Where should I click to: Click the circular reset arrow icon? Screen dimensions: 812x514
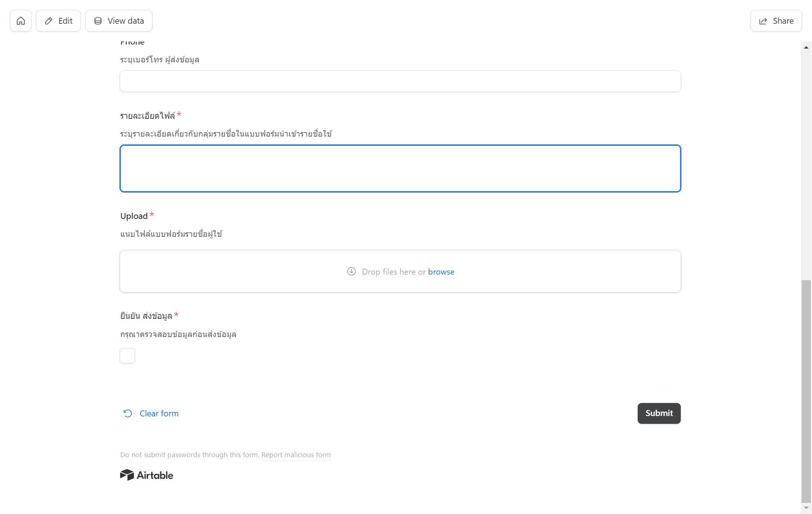point(128,413)
